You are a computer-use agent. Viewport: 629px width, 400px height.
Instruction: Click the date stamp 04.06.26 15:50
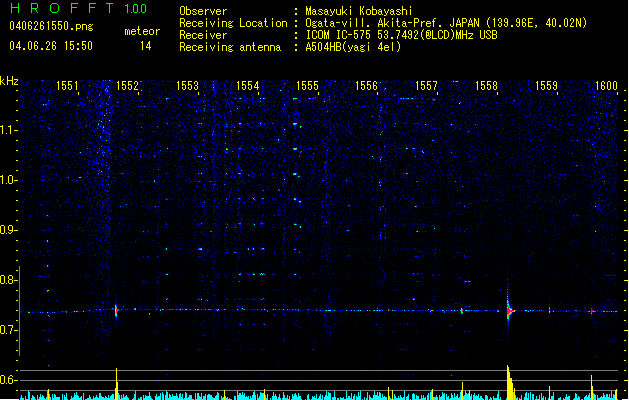coord(51,46)
